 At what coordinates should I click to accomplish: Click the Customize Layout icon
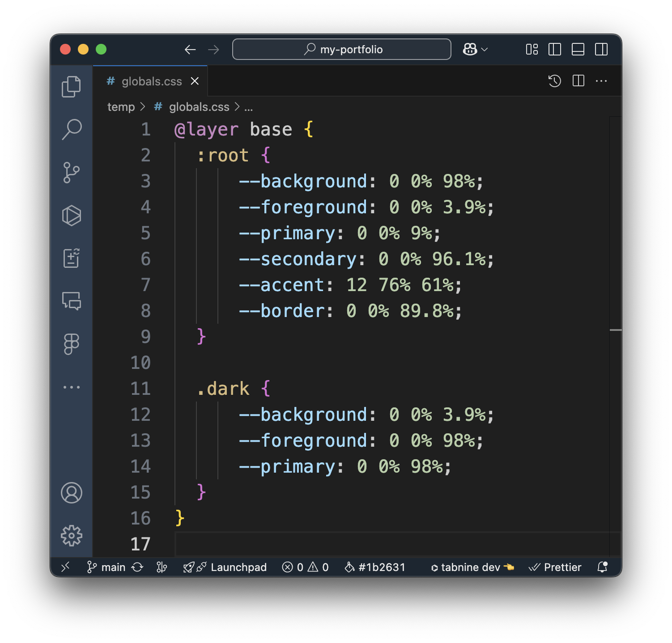pos(532,49)
